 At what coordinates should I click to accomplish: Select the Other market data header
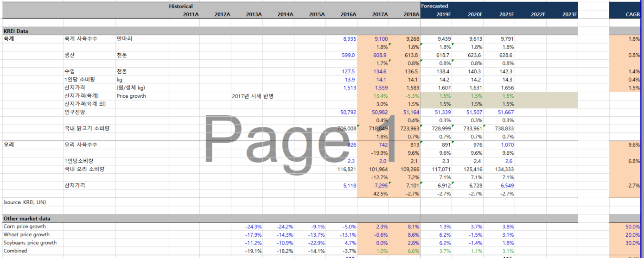click(27, 218)
